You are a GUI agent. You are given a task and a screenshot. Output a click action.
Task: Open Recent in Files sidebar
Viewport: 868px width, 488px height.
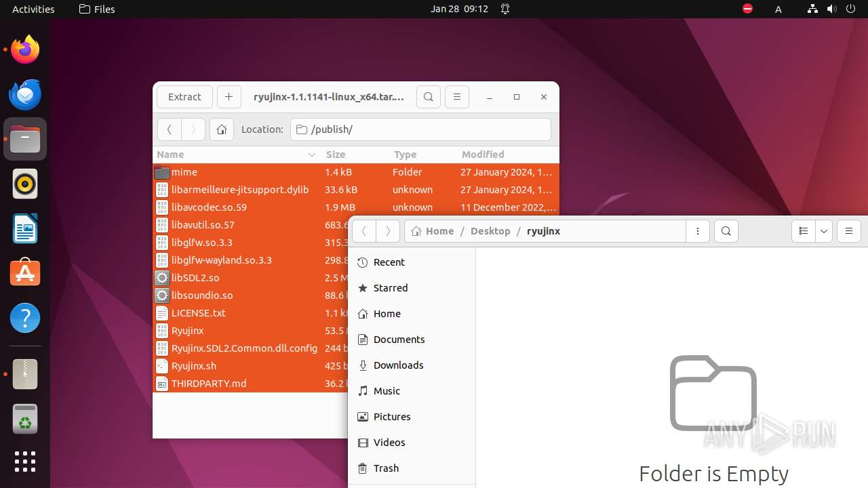pyautogui.click(x=412, y=262)
